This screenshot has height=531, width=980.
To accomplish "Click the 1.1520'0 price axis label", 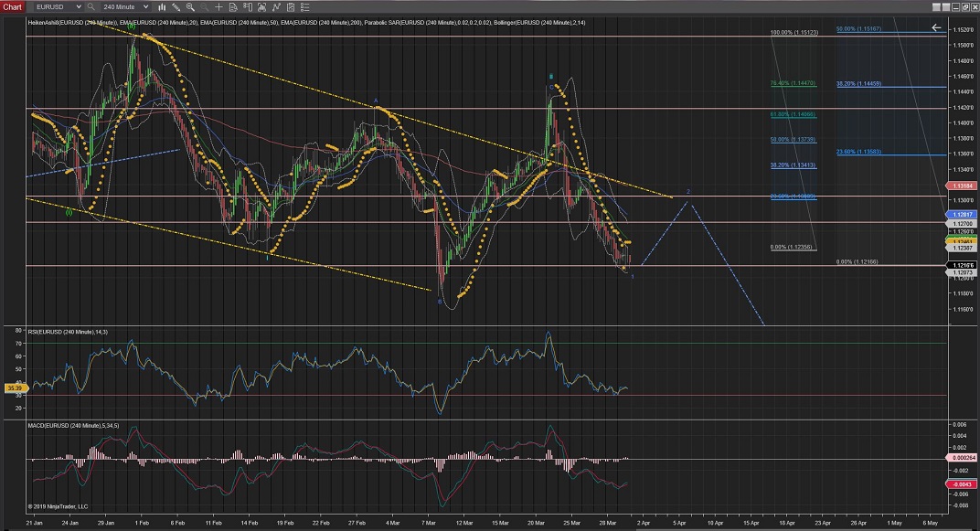I will 964,29.
